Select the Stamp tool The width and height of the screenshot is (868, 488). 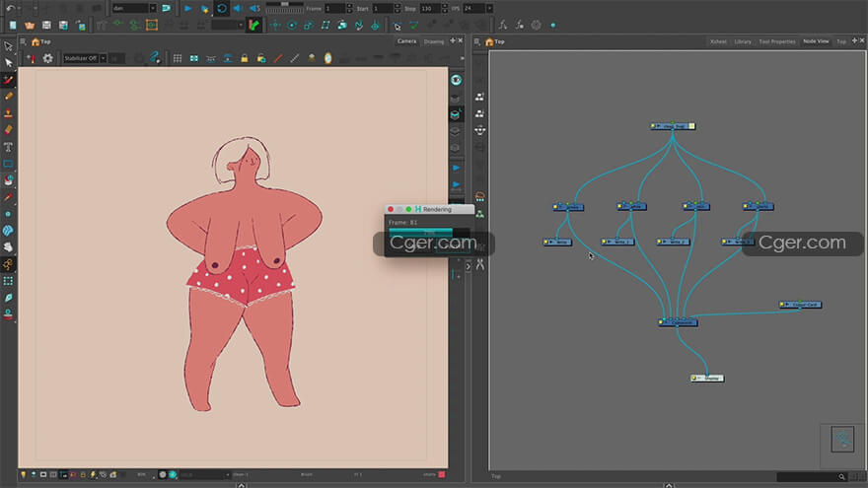[x=8, y=112]
